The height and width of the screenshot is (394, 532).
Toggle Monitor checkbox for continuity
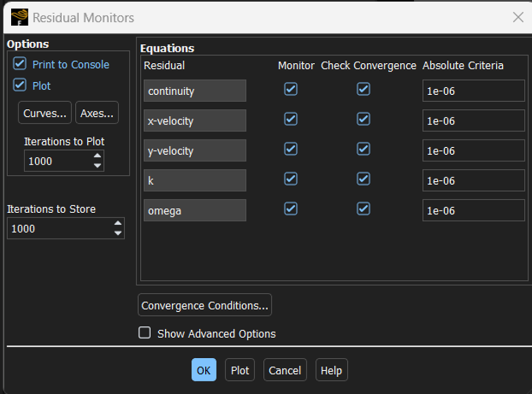291,89
